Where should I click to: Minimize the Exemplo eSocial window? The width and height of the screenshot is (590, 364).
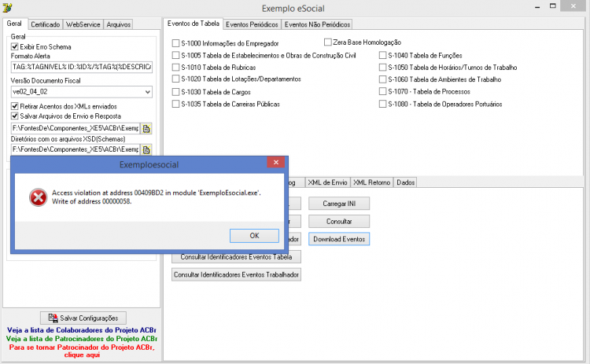tap(538, 7)
